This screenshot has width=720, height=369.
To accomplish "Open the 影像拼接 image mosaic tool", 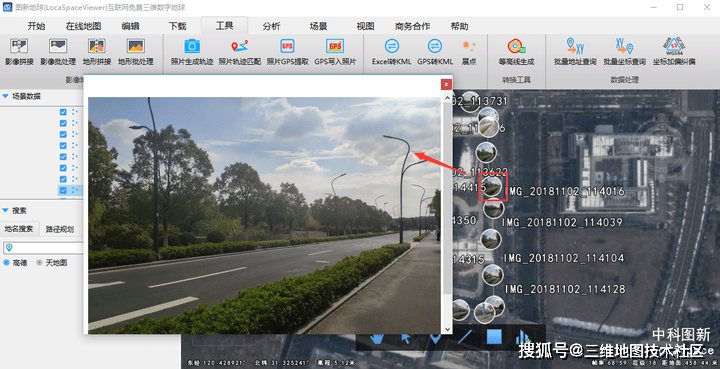I will coord(19,51).
